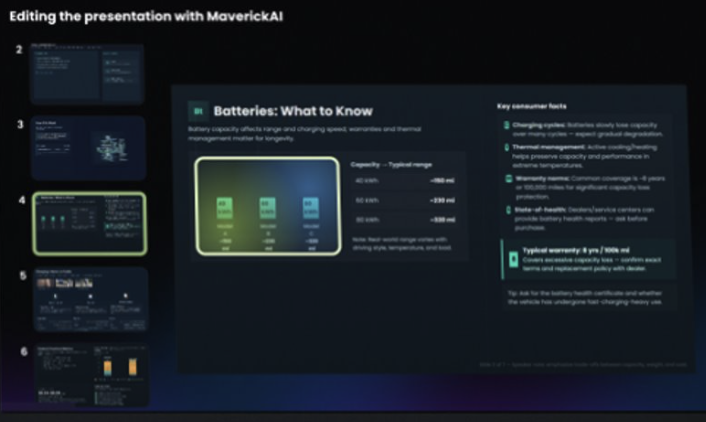Click the '~150 mi' range value
Image resolution: width=706 pixels, height=422 pixels.
point(442,181)
